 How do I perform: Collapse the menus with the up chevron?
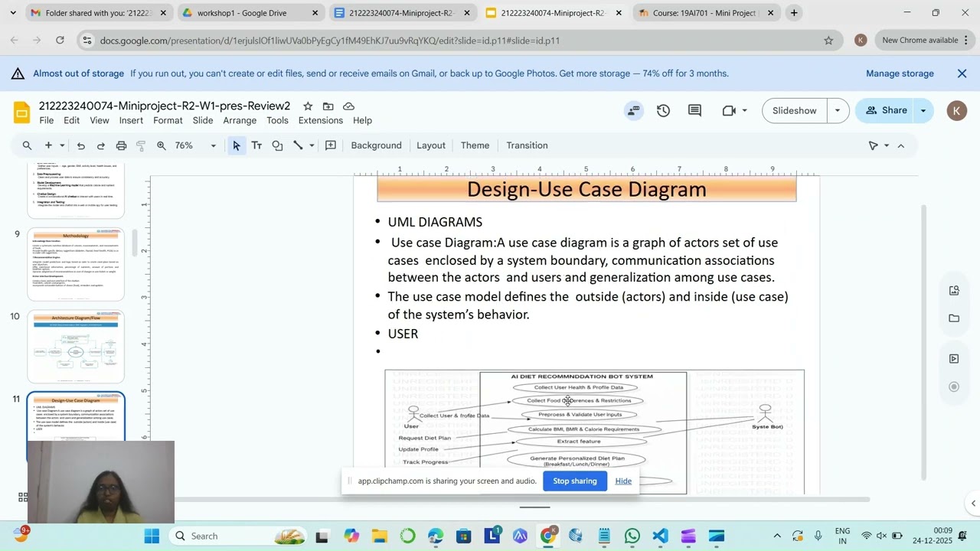900,145
